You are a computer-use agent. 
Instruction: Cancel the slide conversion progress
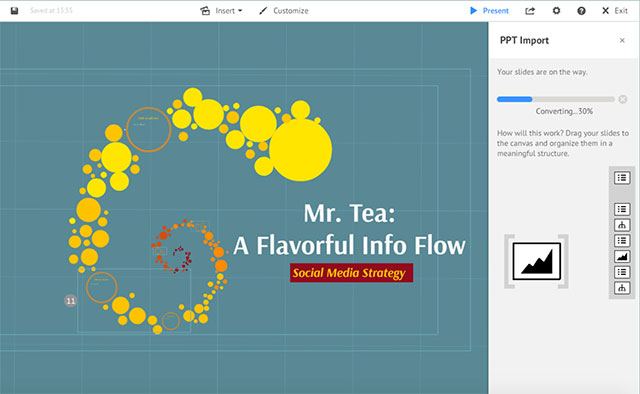pos(623,99)
